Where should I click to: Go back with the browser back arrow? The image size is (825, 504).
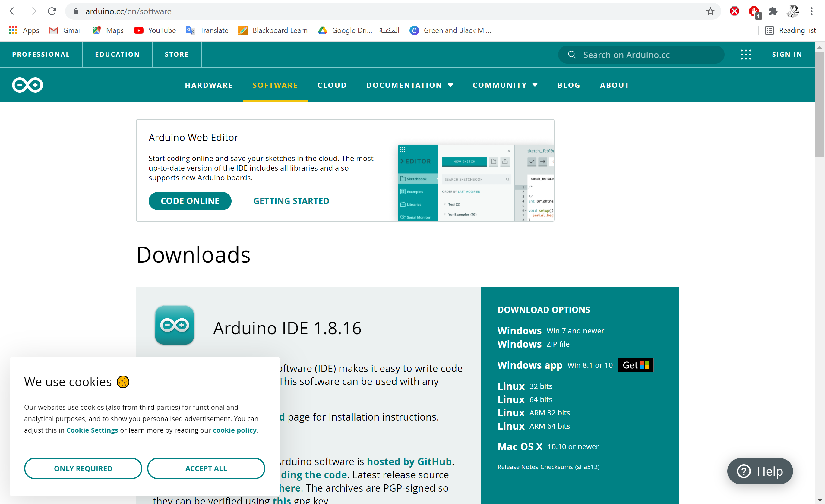pyautogui.click(x=13, y=11)
